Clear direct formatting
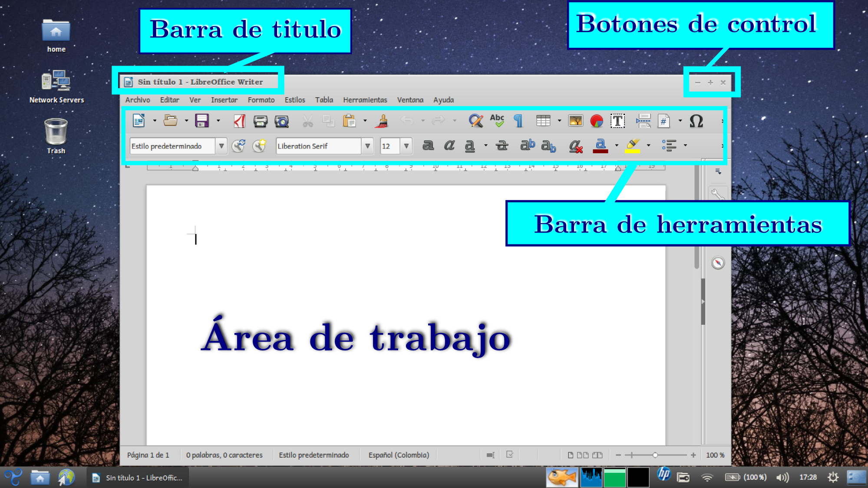Image resolution: width=868 pixels, height=488 pixels. coord(575,146)
